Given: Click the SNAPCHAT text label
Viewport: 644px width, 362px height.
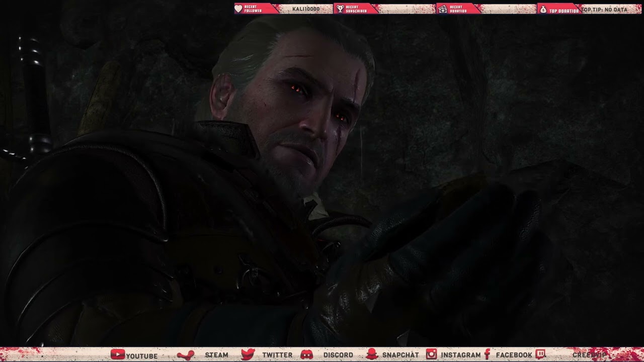Looking at the screenshot, I should pyautogui.click(x=400, y=355).
